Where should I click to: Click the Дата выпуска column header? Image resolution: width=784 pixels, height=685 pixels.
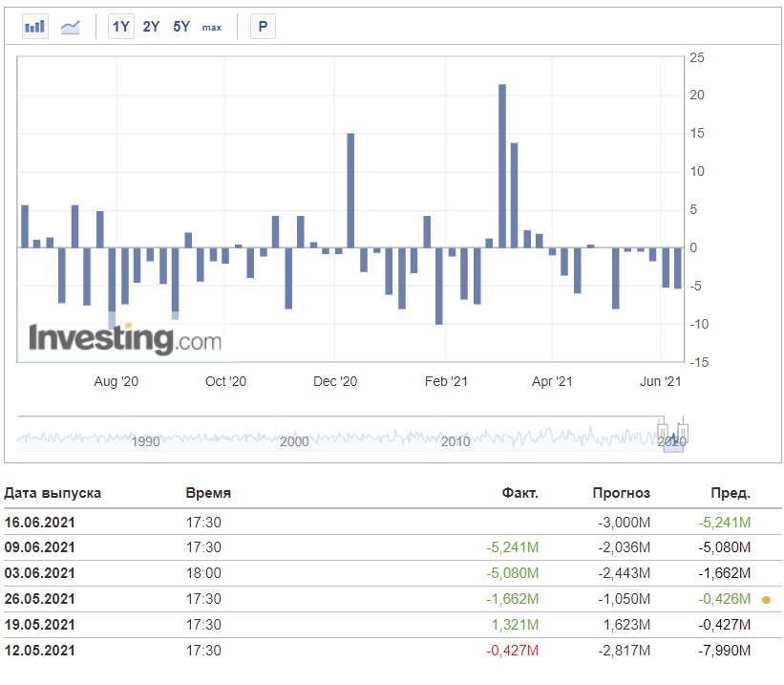click(53, 493)
